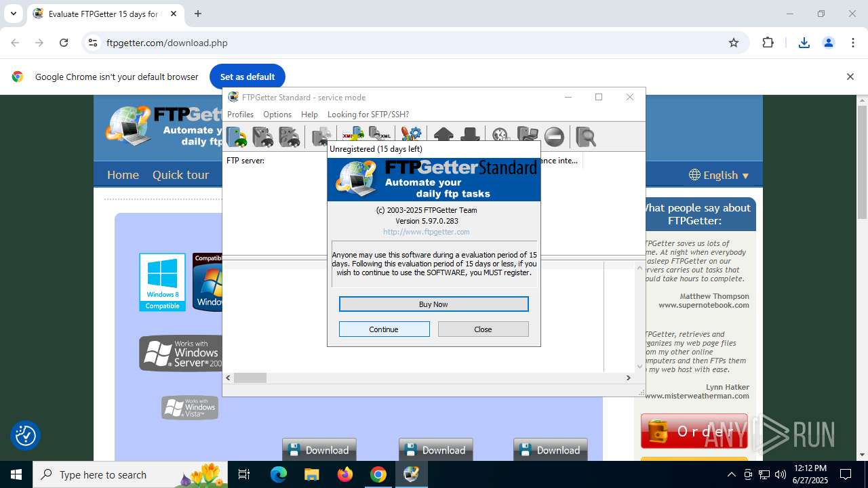
Task: Click FTPGetter taskbar icon
Action: [411, 474]
